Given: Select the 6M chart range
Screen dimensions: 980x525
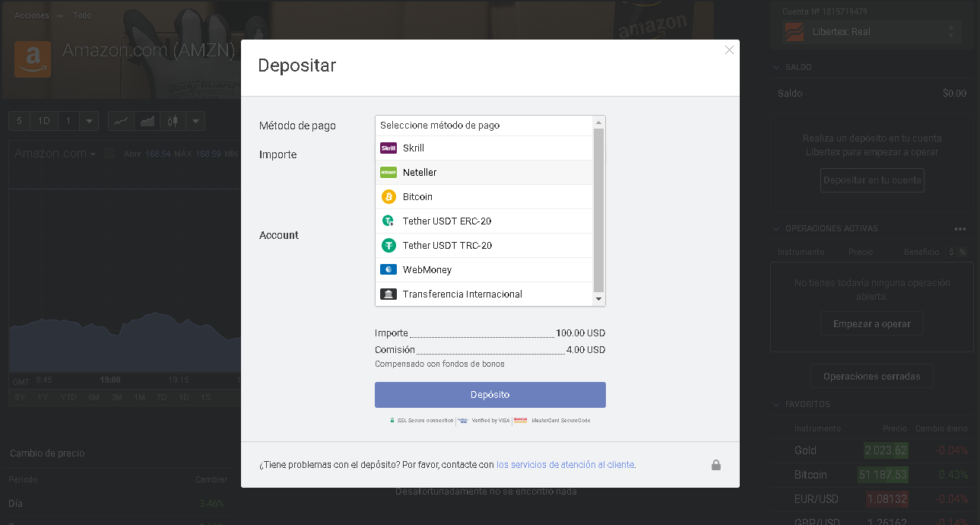Looking at the screenshot, I should [x=94, y=397].
